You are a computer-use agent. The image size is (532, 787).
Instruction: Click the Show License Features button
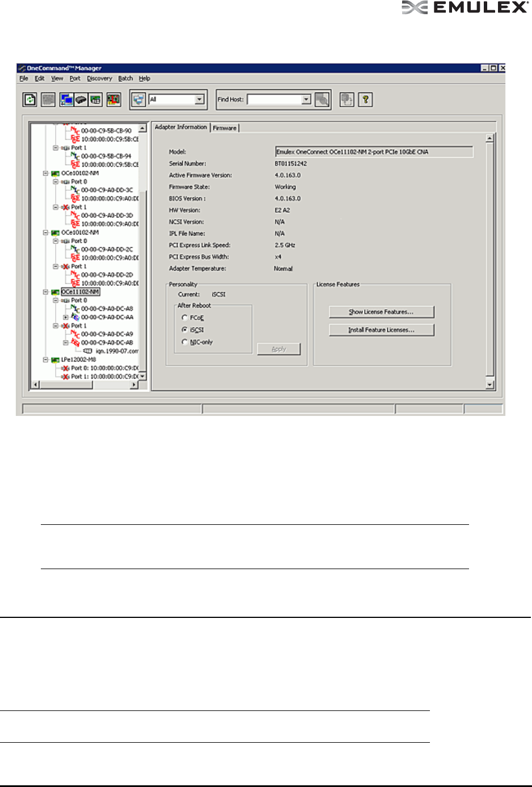(x=381, y=312)
